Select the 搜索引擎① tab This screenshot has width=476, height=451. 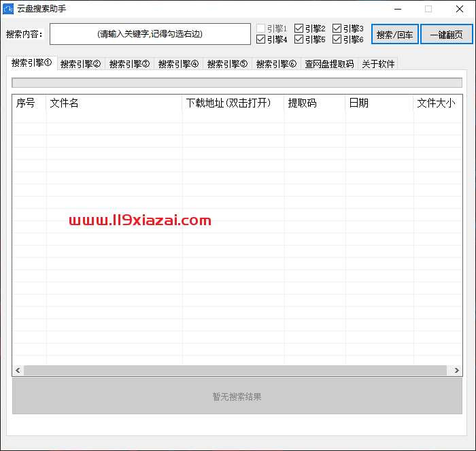point(31,63)
